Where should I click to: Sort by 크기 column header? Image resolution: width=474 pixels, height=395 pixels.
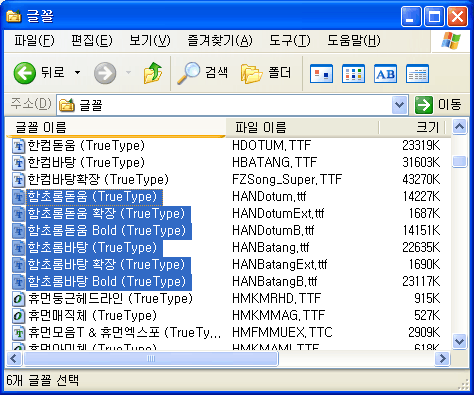[x=412, y=127]
